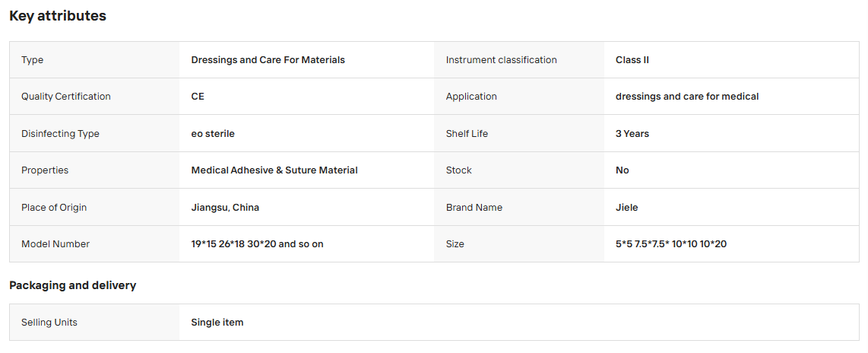Click the size 5*5 7.5*7.5* value

(x=671, y=244)
